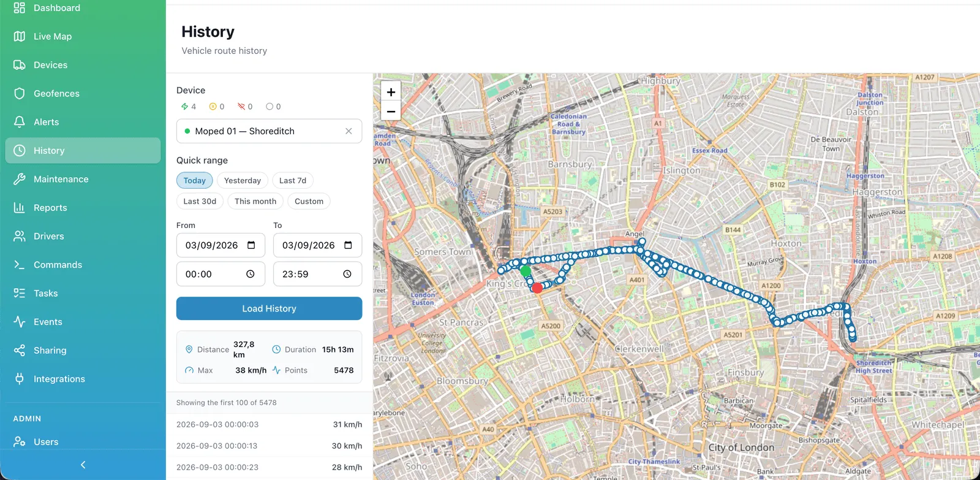Collapse the sidebar with the chevron arrow

pos(83,465)
